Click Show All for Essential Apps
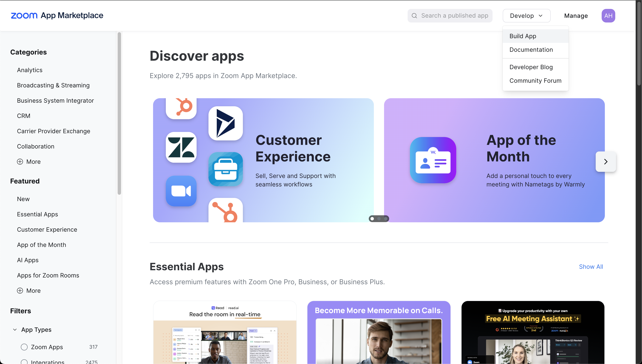Screen dimensions: 642x364 [x=591, y=267]
